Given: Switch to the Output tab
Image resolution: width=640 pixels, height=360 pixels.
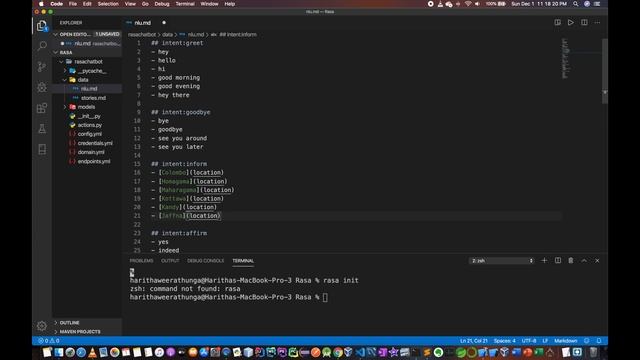Looking at the screenshot, I should point(170,261).
